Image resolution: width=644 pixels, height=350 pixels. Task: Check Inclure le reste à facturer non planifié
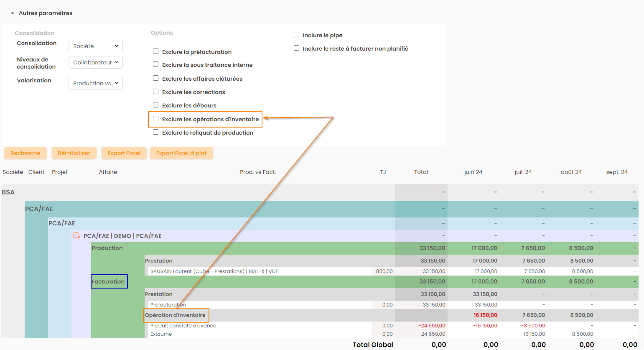coord(296,48)
